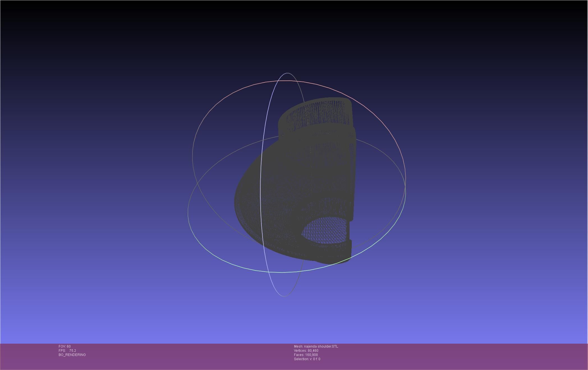This screenshot has width=588, height=370.
Task: Click the Selection: v: 0 f: 0 text
Action: pos(307,359)
